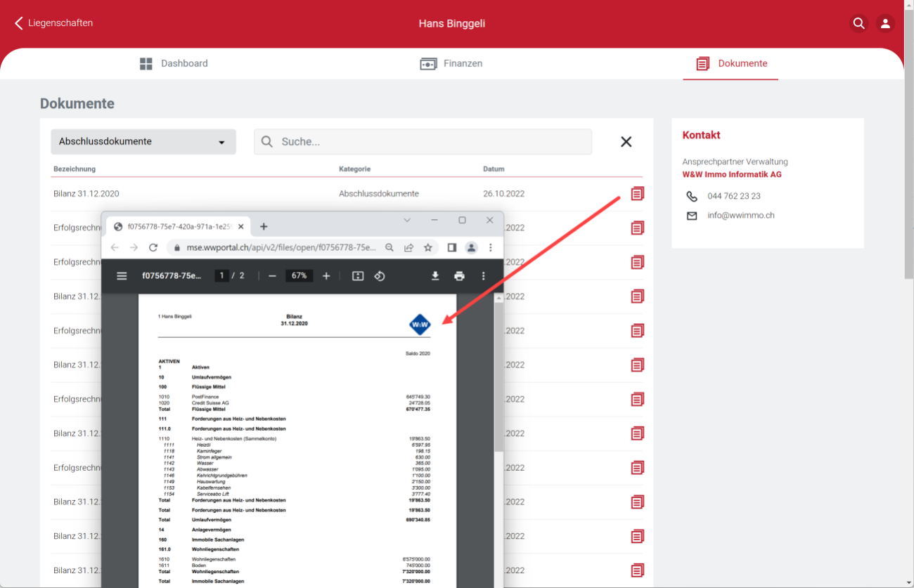The width and height of the screenshot is (914, 588).
Task: Click the Datum column header
Action: (x=494, y=169)
